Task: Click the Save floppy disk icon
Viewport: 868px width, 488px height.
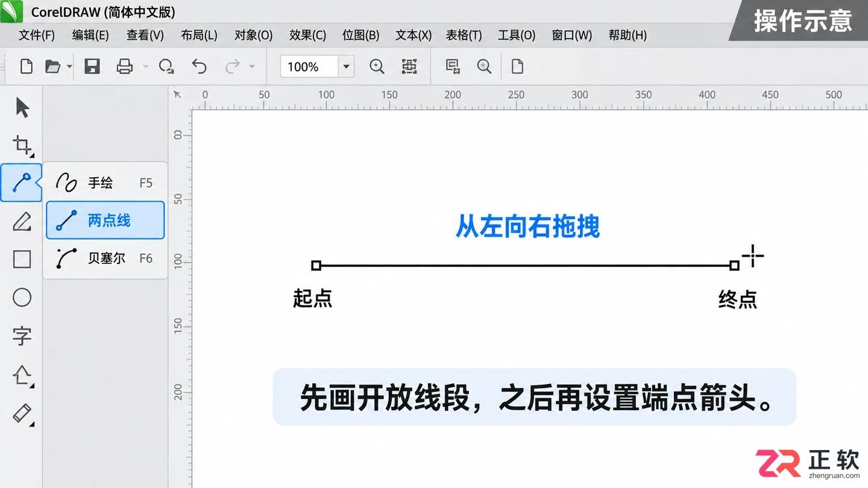Action: pyautogui.click(x=92, y=66)
